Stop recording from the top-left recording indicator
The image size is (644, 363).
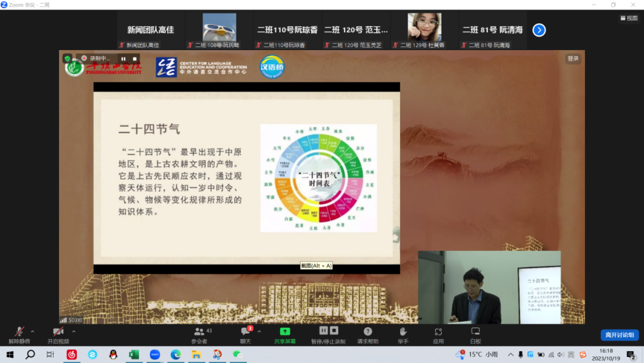(135, 59)
